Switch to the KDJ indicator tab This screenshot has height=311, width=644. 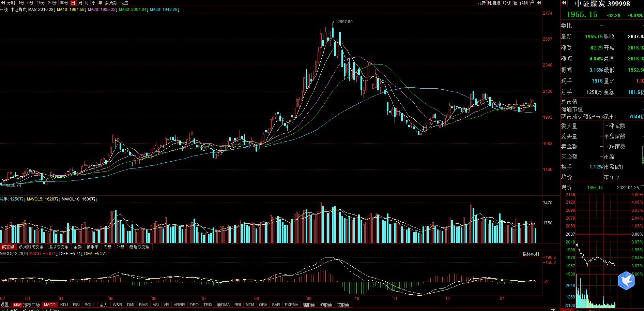pyautogui.click(x=64, y=305)
